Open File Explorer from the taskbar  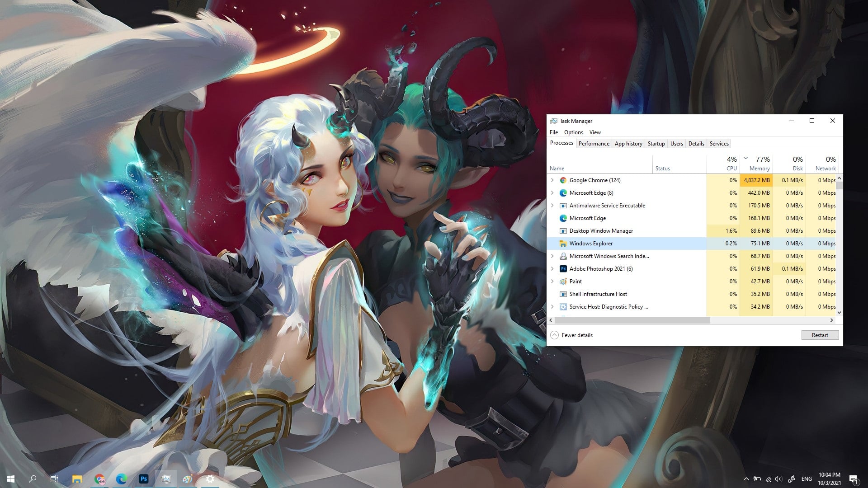click(x=77, y=479)
